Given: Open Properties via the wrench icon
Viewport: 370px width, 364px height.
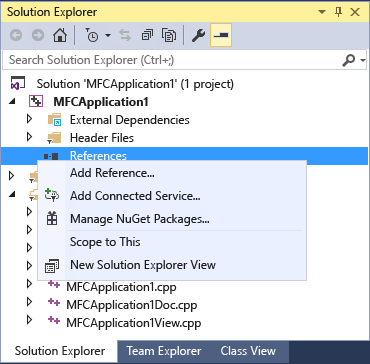Looking at the screenshot, I should 198,35.
